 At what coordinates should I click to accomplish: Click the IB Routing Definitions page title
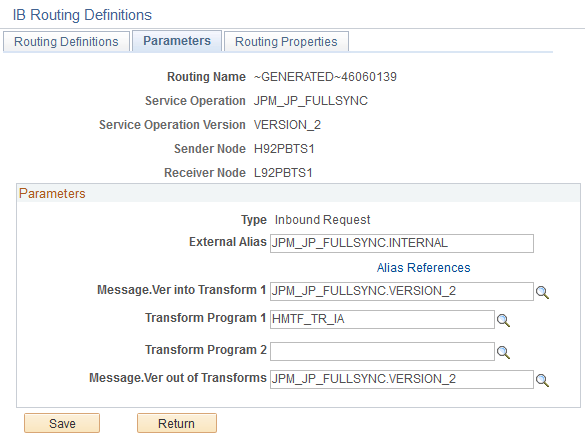coord(82,15)
